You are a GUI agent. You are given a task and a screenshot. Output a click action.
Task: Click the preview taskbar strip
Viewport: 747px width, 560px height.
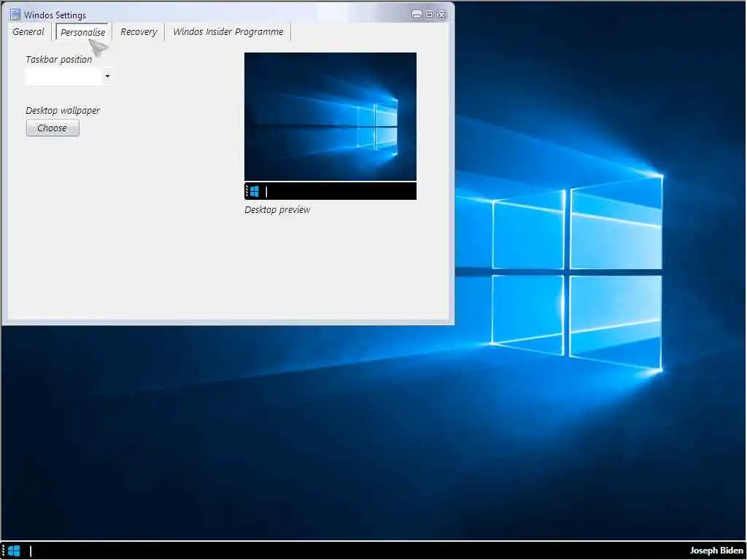click(x=330, y=192)
